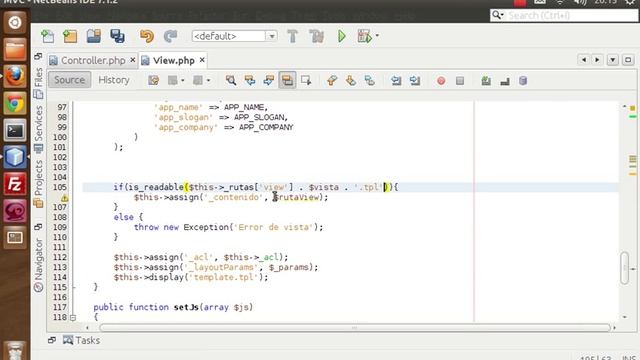This screenshot has width=640, height=360.
Task: Click the Find Next Occurrence icon
Action: pyautogui.click(x=269, y=80)
